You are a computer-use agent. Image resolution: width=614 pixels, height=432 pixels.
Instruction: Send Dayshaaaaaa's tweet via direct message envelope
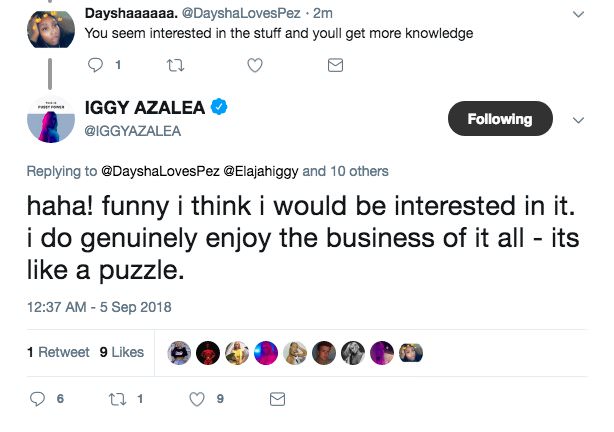[x=336, y=65]
